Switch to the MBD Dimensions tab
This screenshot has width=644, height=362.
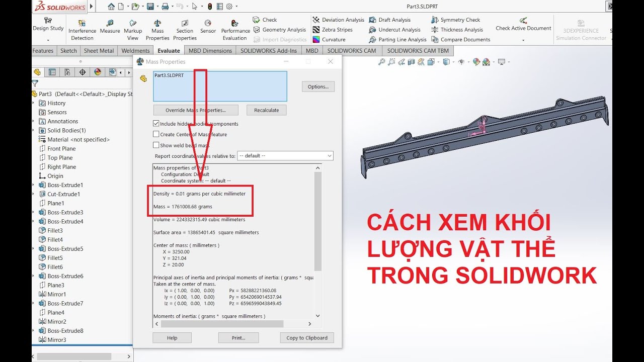pyautogui.click(x=210, y=51)
